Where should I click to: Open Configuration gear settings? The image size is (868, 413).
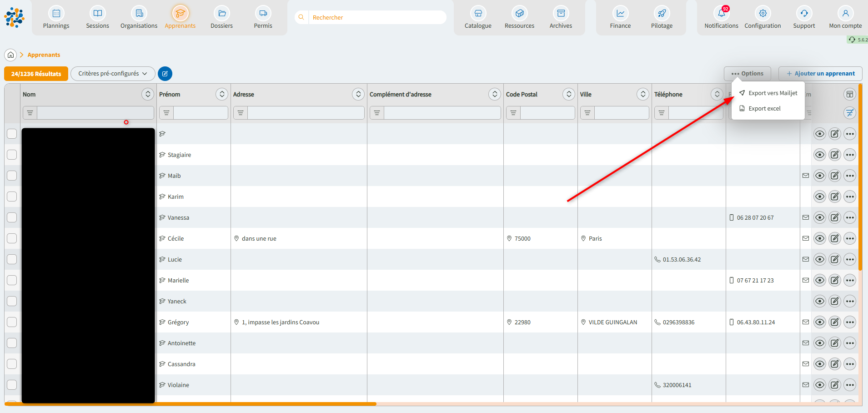pos(763,14)
